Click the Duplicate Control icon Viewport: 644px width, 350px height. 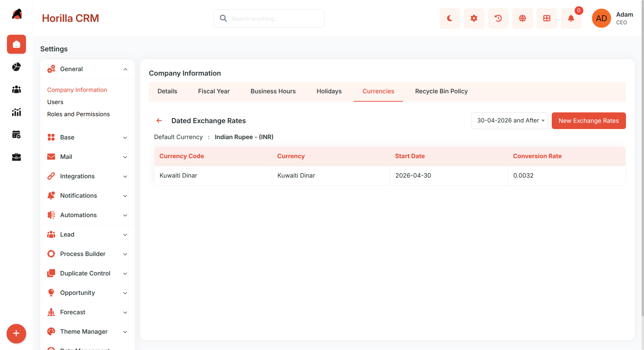pyautogui.click(x=51, y=273)
